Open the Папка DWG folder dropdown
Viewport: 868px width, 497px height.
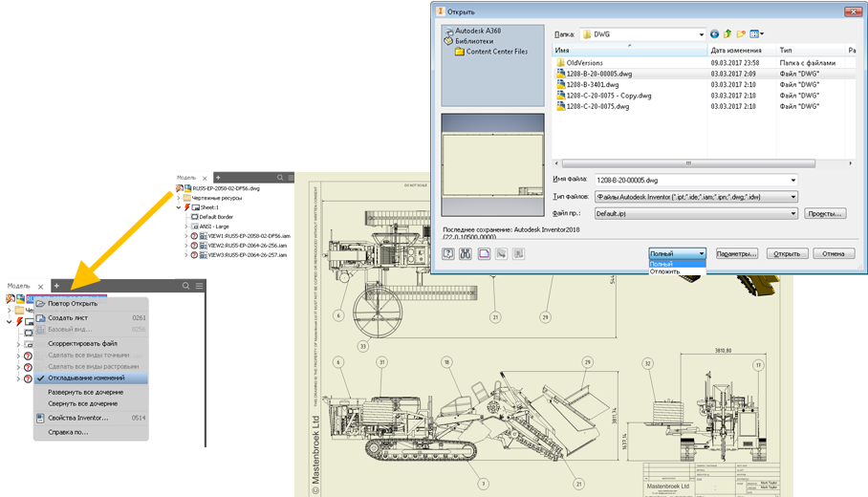[x=702, y=34]
